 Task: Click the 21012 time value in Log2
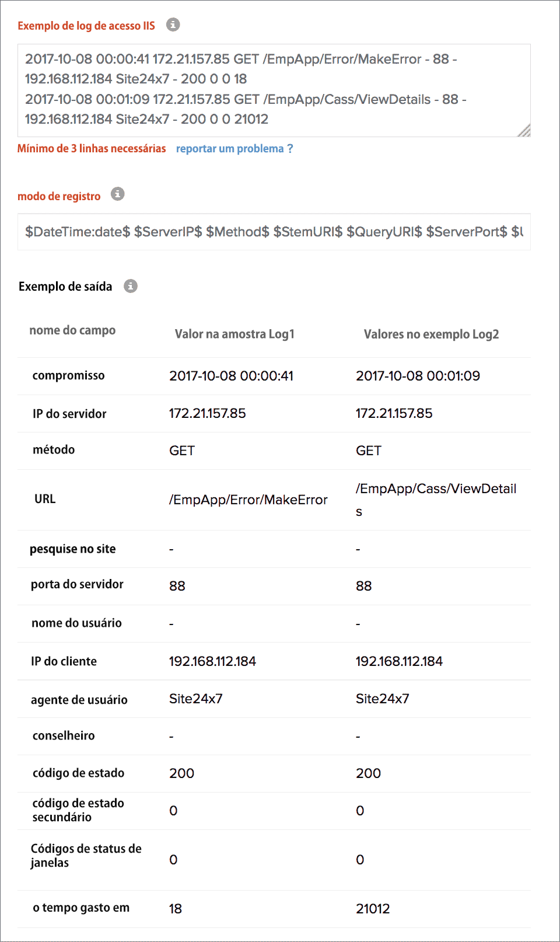373,909
